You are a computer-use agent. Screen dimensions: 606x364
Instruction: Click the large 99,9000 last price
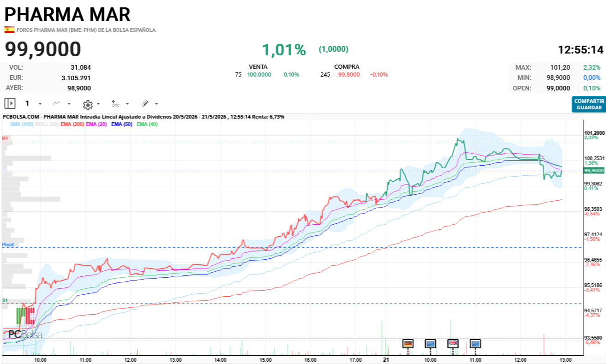[x=43, y=49]
